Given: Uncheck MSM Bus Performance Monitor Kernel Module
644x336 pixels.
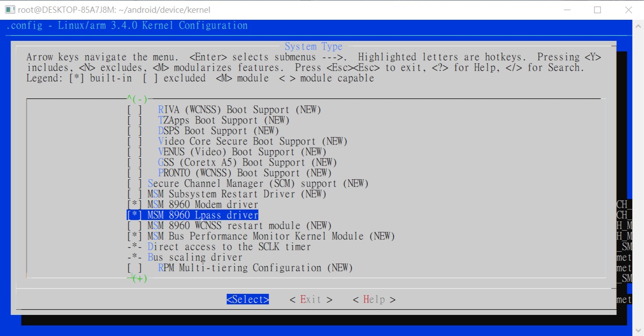Looking at the screenshot, I should click(135, 236).
